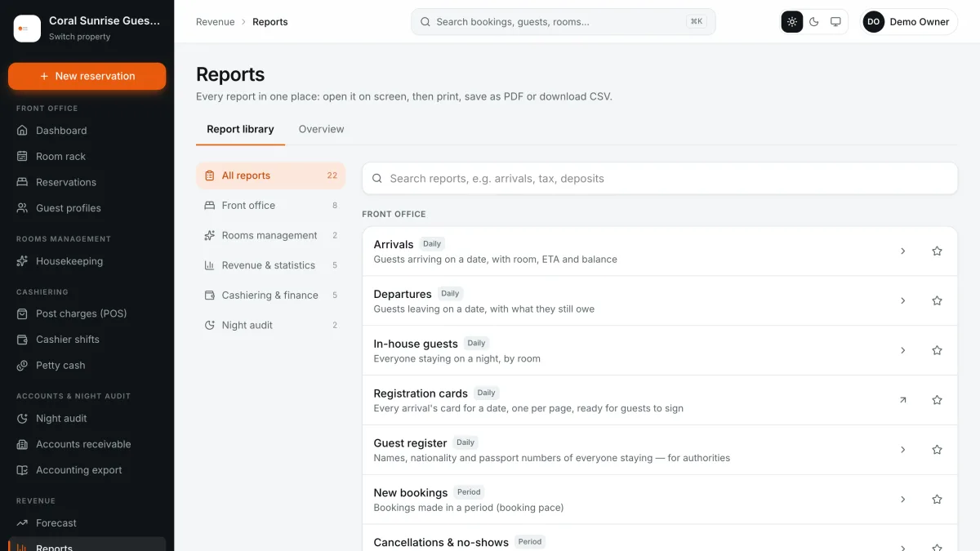Star the In-house guests report
The image size is (980, 551).
[x=937, y=350]
